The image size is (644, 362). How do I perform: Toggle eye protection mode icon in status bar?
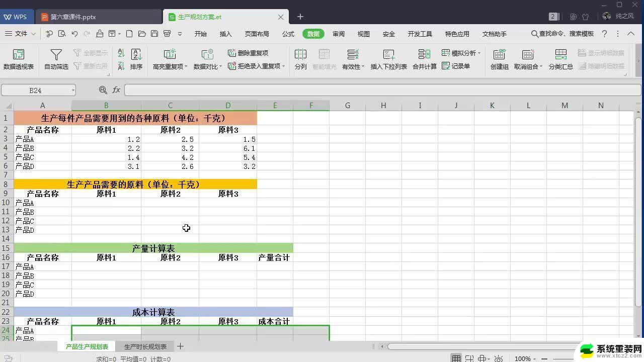(x=499, y=358)
